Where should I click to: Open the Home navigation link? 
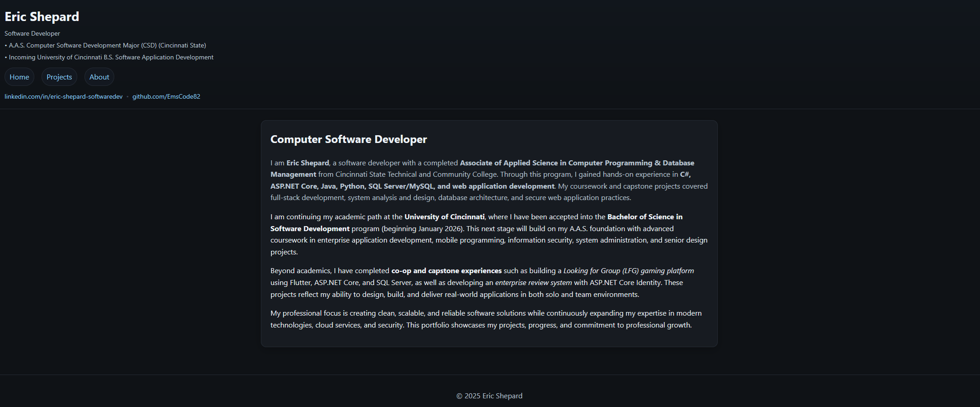[x=19, y=77]
